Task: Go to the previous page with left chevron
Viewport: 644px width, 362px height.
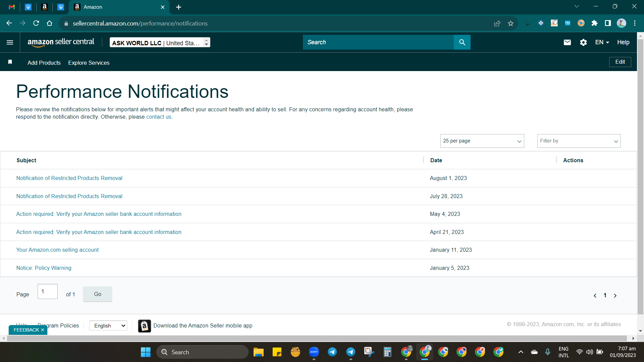Action: [595, 296]
